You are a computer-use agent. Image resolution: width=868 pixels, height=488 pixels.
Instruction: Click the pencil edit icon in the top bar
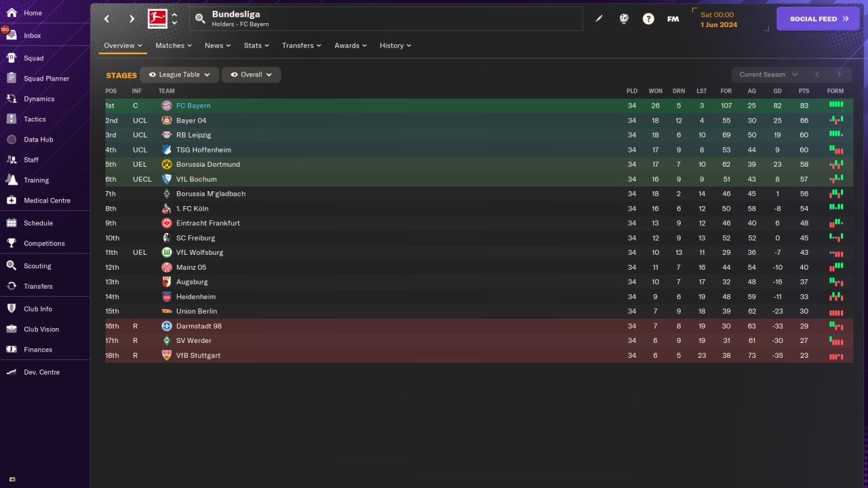pyautogui.click(x=599, y=19)
